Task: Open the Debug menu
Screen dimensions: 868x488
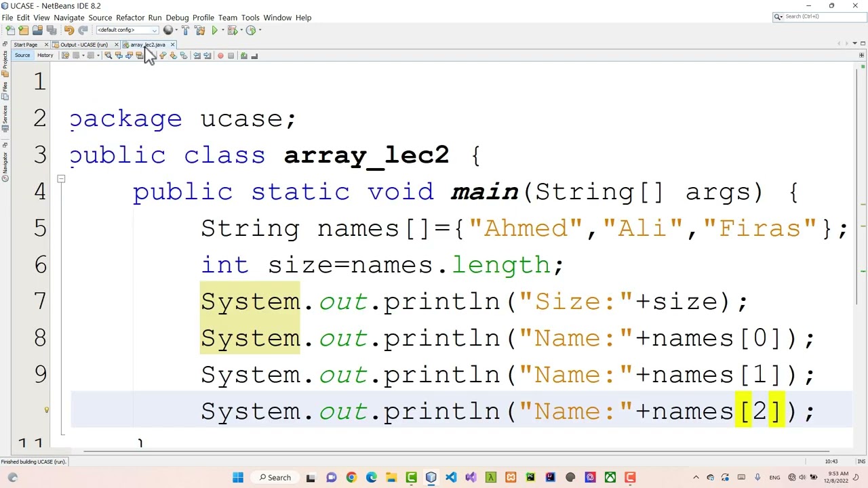Action: point(177,18)
